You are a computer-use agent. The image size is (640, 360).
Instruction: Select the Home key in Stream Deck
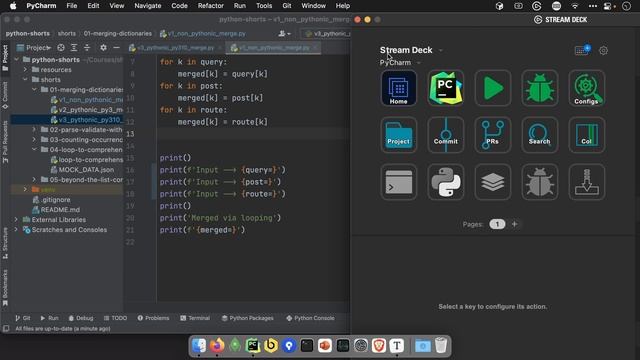click(x=398, y=88)
